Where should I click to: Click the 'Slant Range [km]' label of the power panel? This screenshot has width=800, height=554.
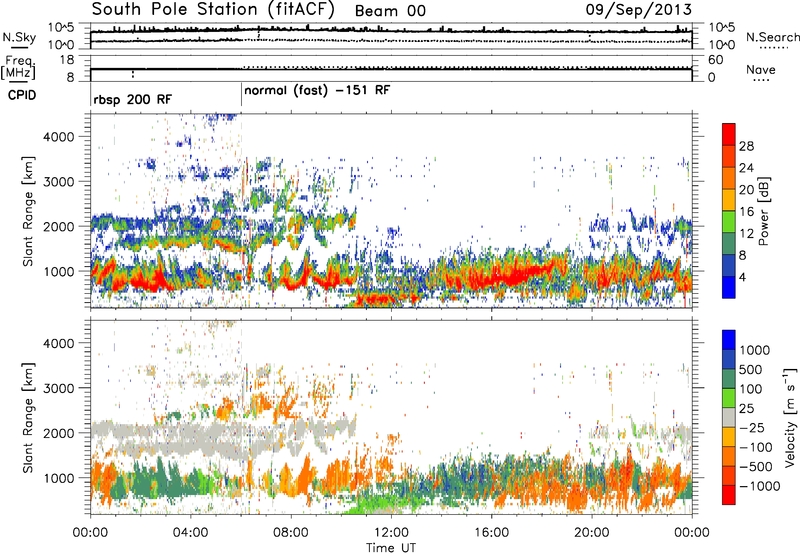pyautogui.click(x=28, y=211)
